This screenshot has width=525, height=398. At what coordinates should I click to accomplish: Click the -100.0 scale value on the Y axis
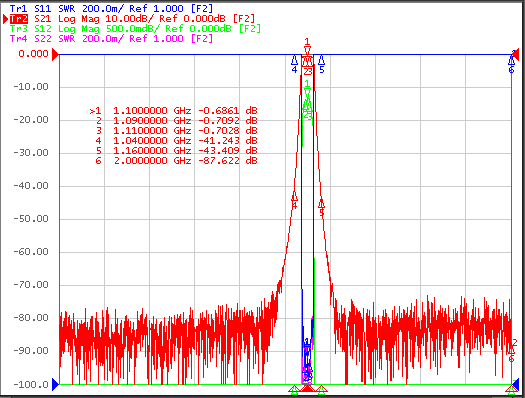click(31, 385)
